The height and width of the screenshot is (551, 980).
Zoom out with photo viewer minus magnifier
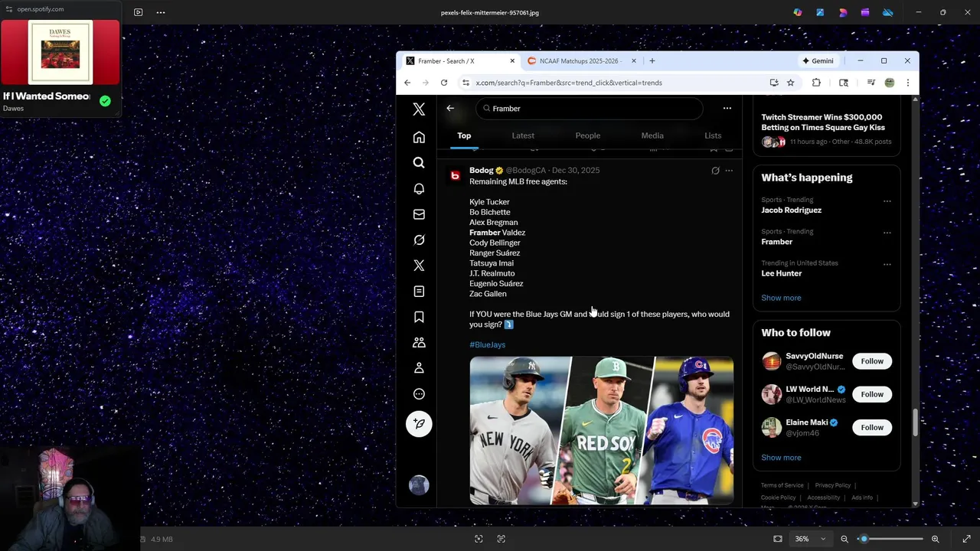coord(844,539)
